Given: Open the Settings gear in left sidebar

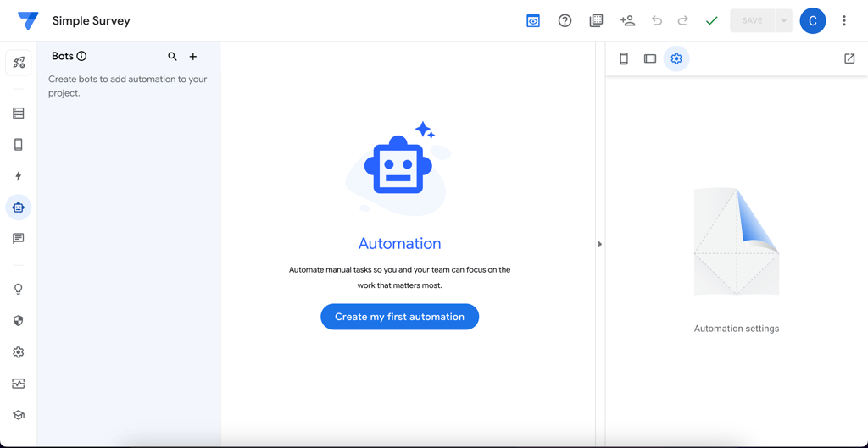Looking at the screenshot, I should 19,351.
